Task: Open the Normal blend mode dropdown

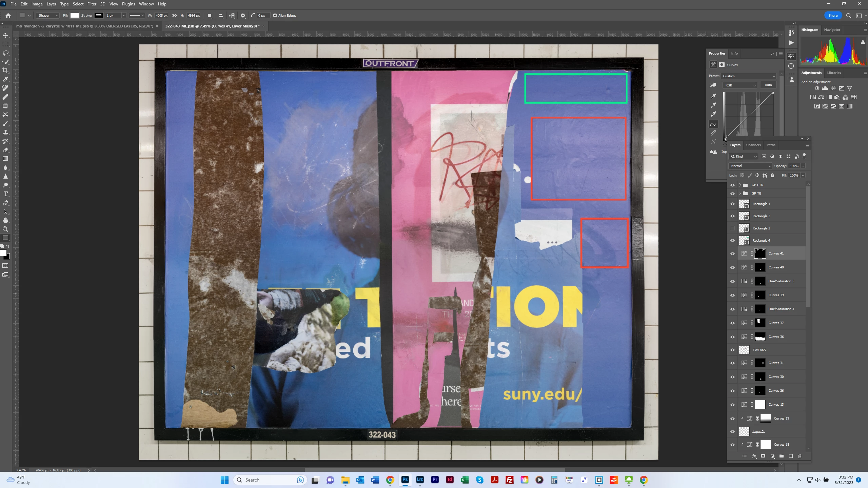Action: (750, 166)
